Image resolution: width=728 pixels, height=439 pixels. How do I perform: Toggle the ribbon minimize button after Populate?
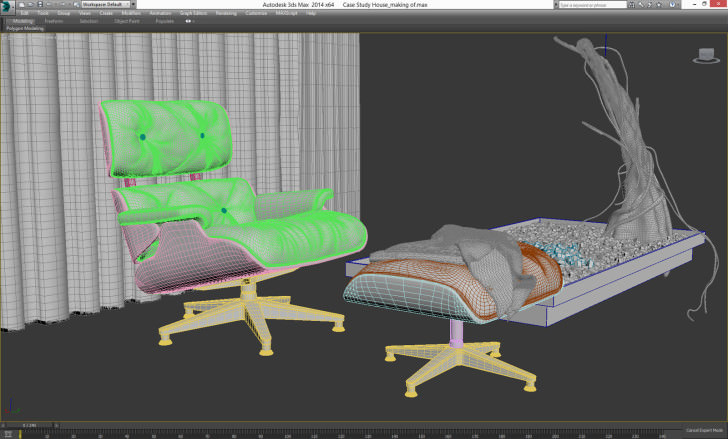click(x=188, y=20)
